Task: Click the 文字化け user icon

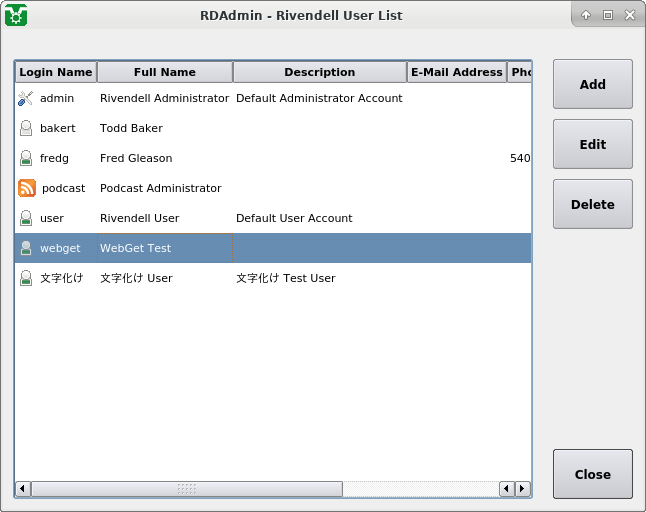Action: [x=26, y=278]
